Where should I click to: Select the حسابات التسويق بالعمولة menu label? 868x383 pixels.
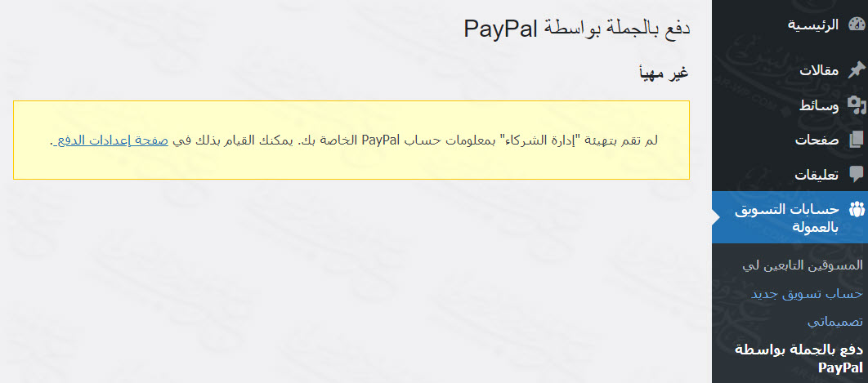[786, 218]
